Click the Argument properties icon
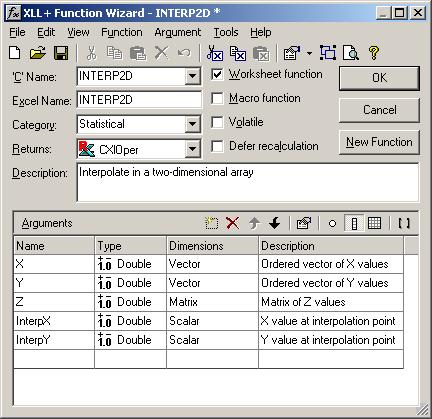Image resolution: width=432 pixels, height=419 pixels. [304, 223]
